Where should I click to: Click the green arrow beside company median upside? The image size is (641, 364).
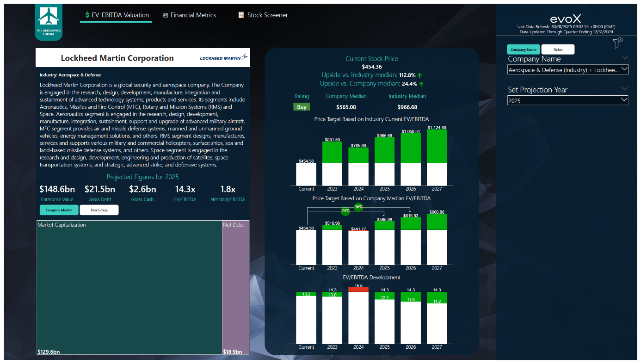tap(420, 84)
